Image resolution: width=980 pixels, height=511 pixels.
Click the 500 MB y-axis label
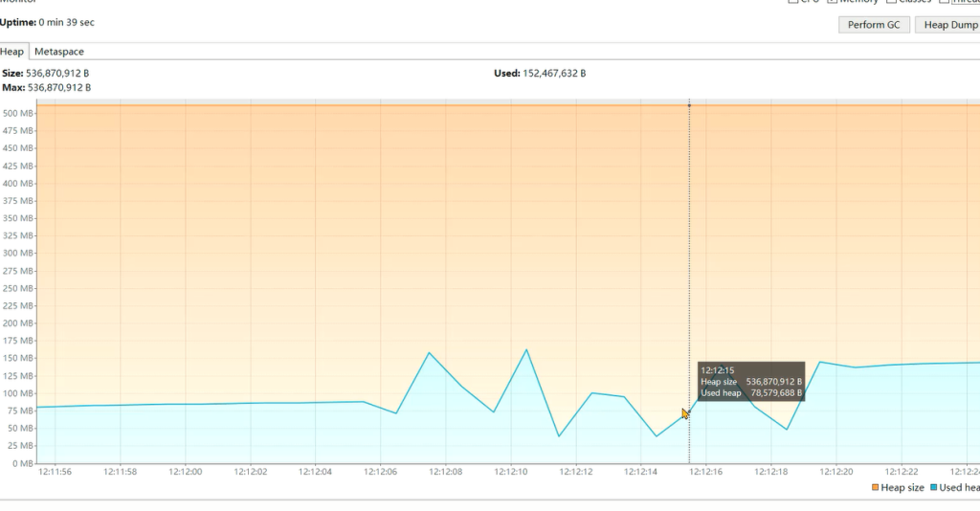point(18,113)
